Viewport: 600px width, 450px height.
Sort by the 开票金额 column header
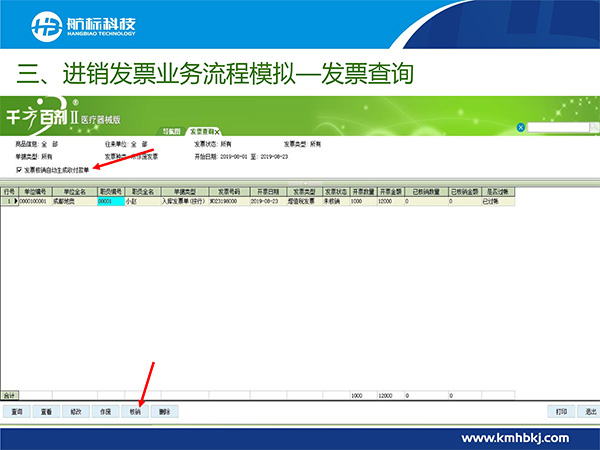click(x=391, y=192)
